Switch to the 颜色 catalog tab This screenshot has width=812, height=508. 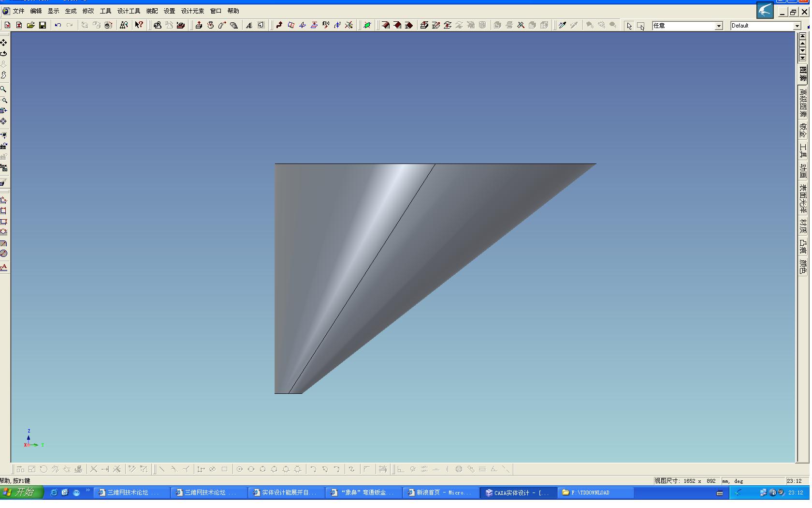(x=803, y=267)
